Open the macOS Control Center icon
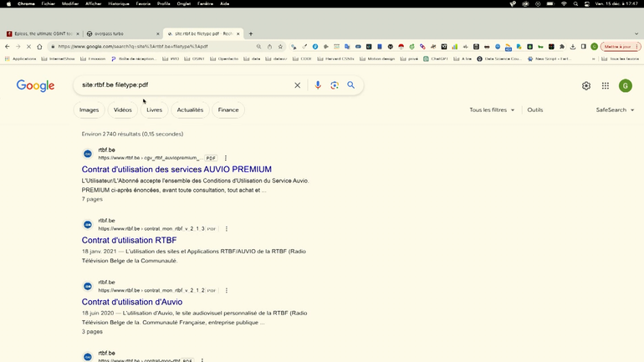 [587, 3]
